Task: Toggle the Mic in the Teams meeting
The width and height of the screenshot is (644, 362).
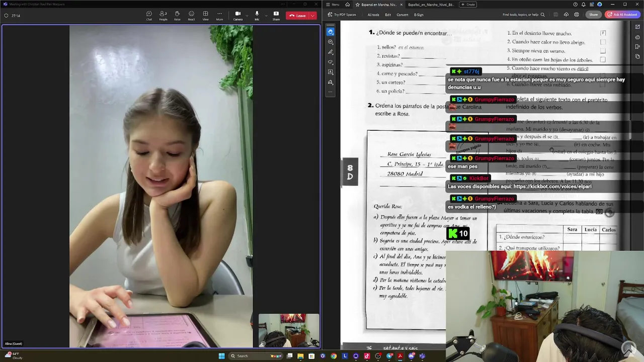Action: pyautogui.click(x=257, y=16)
